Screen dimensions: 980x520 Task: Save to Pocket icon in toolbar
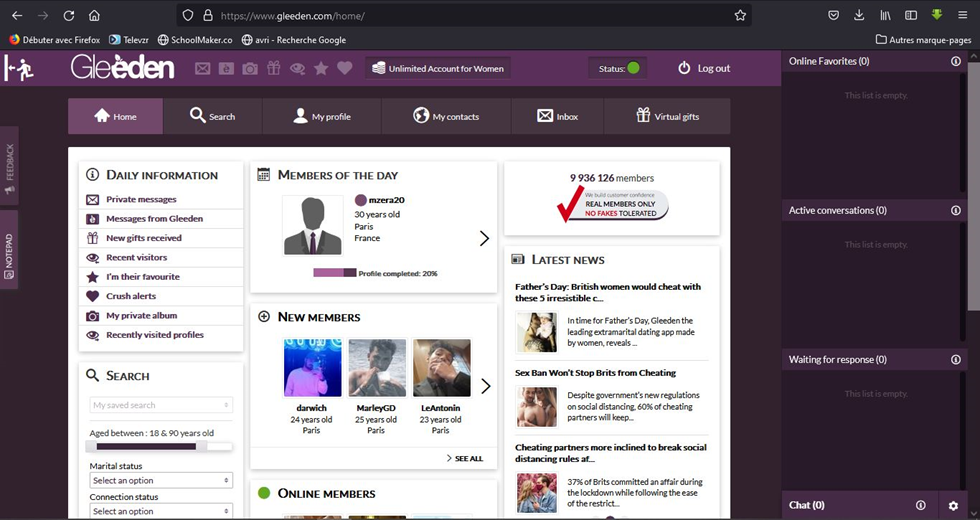pos(833,15)
